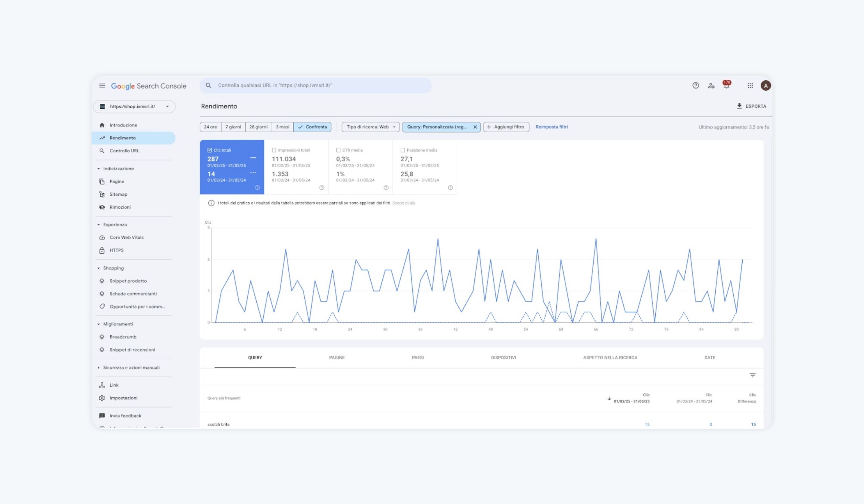This screenshot has width=864, height=504.
Task: Switch to the PAGINE tab
Action: (x=337, y=358)
